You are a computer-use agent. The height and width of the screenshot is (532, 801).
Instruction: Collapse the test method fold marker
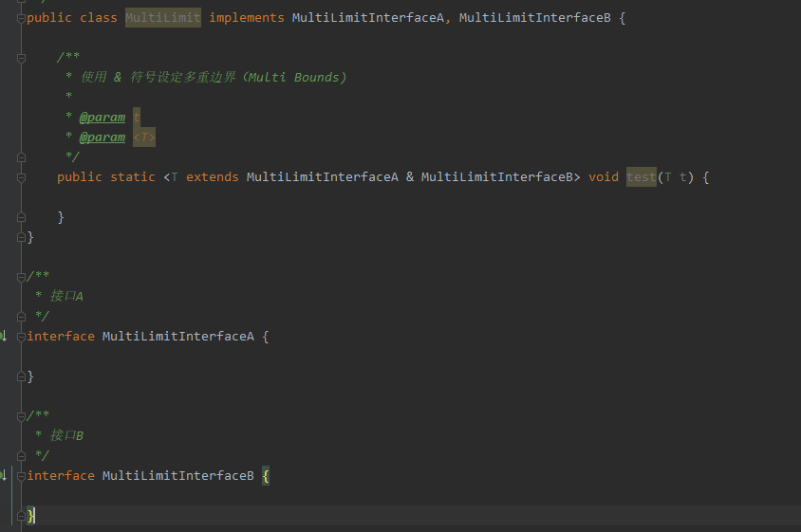[x=21, y=177]
